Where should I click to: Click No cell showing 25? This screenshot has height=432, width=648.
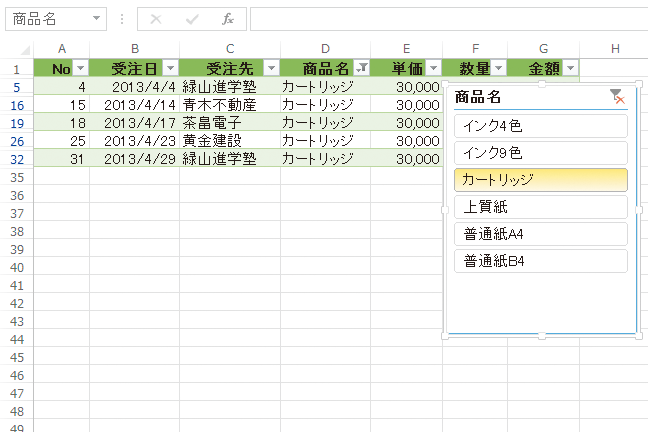click(x=62, y=141)
